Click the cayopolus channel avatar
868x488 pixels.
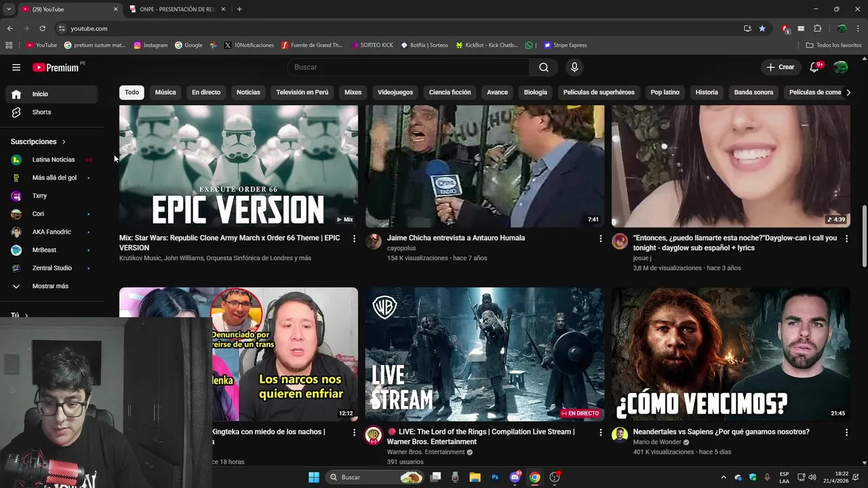374,241
